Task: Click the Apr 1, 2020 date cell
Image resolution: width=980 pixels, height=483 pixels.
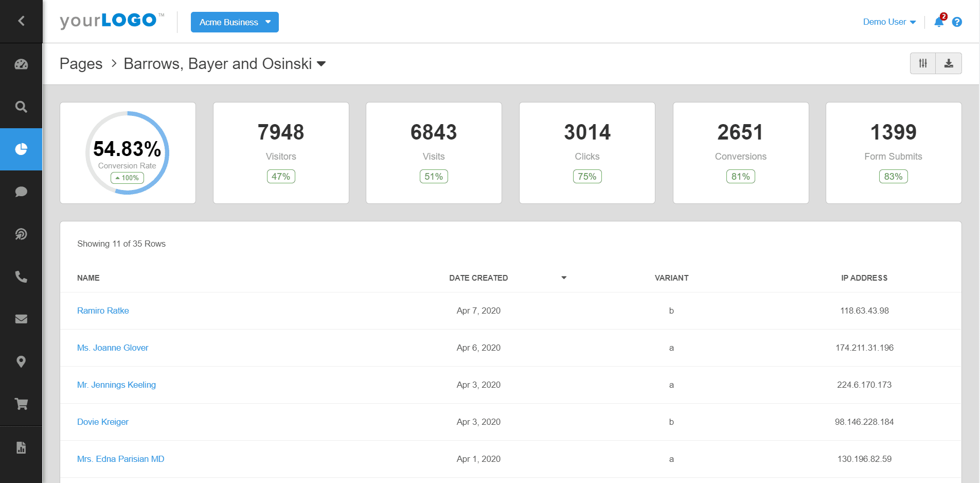Action: pos(478,459)
